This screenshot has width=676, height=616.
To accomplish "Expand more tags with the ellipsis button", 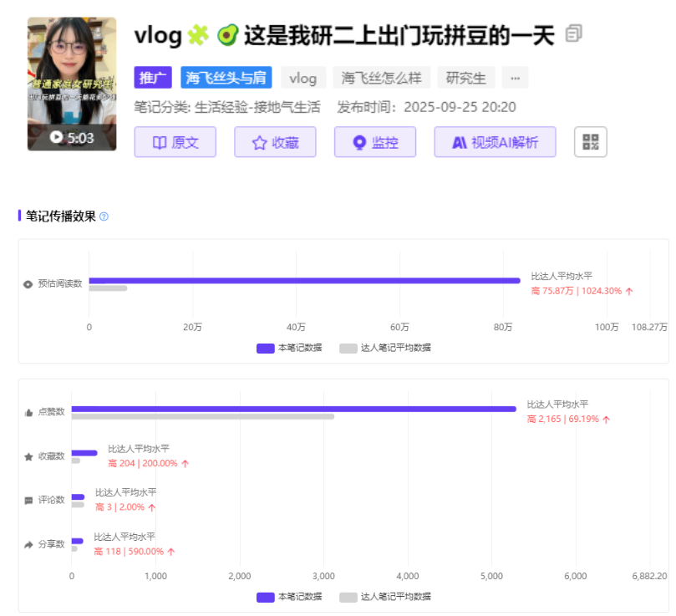I will 515,79.
